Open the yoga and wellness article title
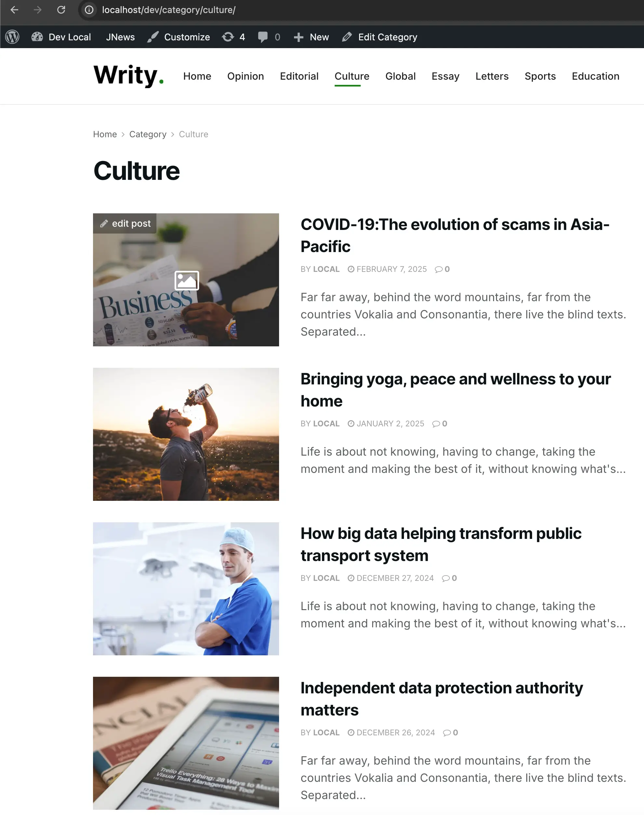The height and width of the screenshot is (815, 644). click(x=455, y=390)
